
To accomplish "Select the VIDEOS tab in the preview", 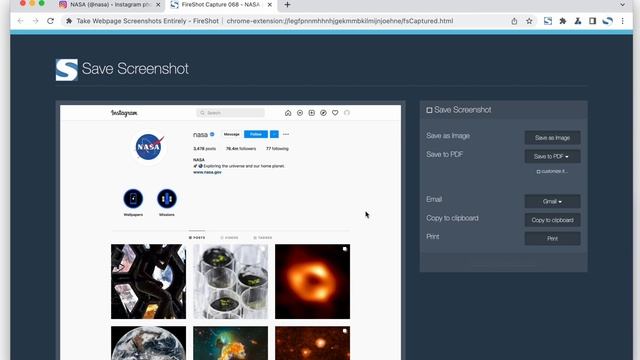I will click(x=229, y=238).
